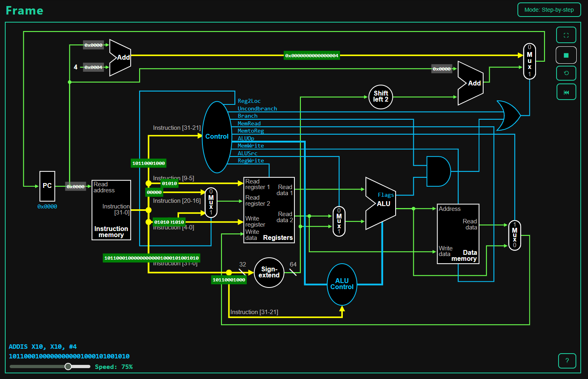Click the Uncondbranch signal label
588x379 pixels.
pos(257,108)
